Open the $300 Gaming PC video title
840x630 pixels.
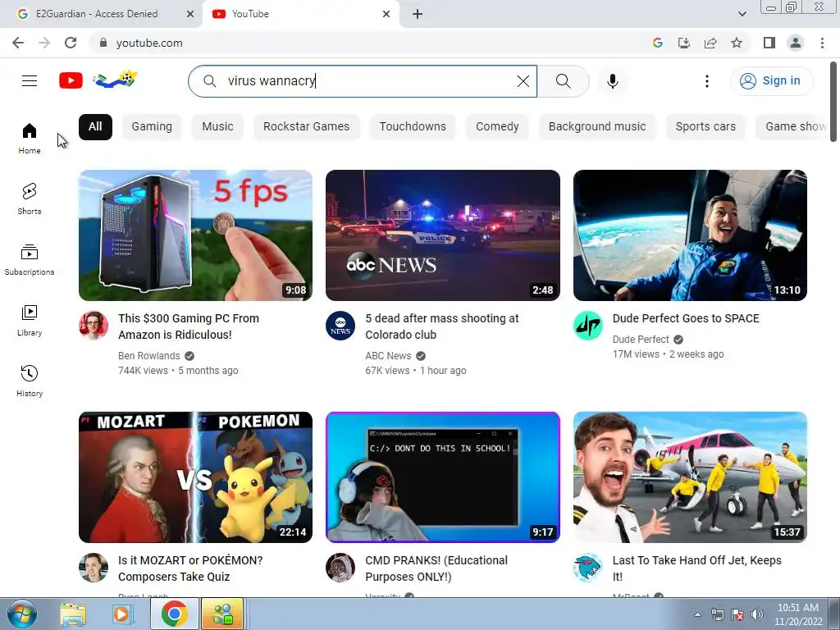189,326
